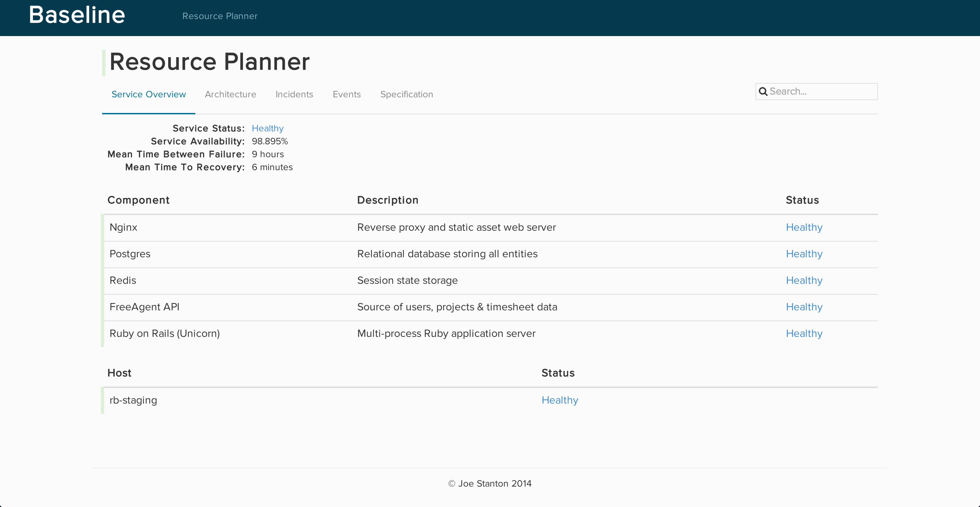Open Resource Planner link in top navigation

220,16
